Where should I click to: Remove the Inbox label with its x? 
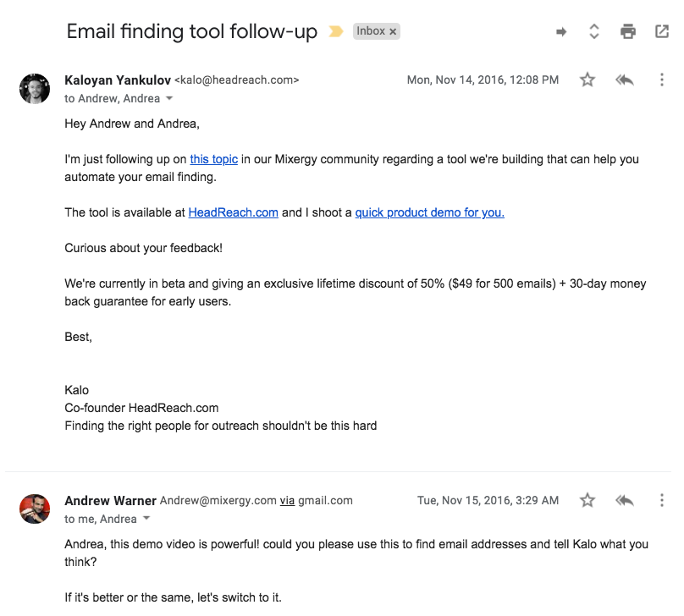[394, 31]
